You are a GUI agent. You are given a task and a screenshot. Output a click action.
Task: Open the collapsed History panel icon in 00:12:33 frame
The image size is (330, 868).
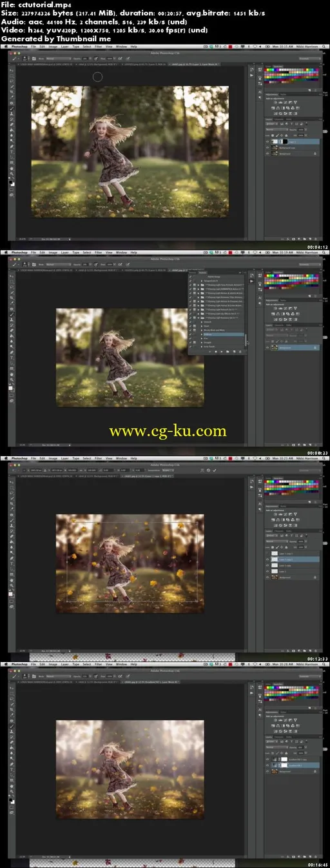pyautogui.click(x=252, y=481)
